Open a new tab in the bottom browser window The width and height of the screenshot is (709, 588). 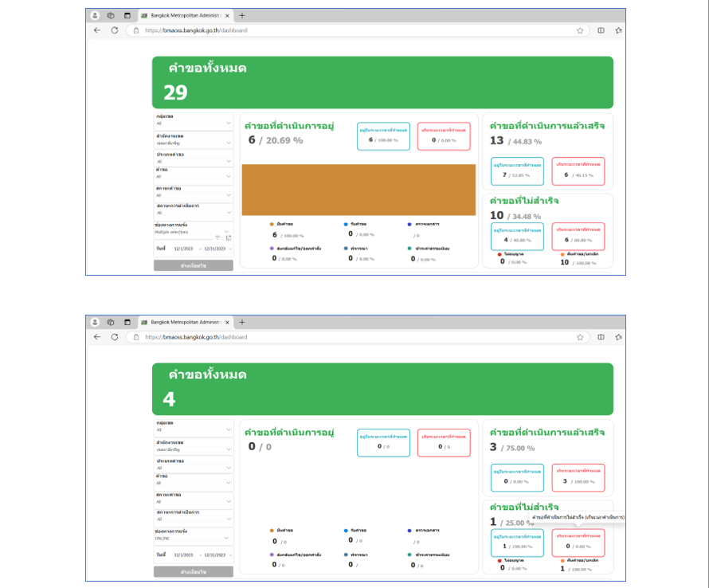(242, 322)
